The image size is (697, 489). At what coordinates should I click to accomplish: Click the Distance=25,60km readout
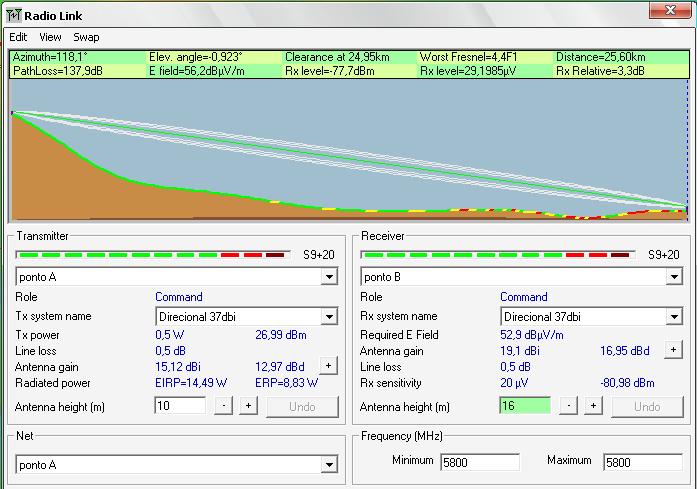tap(601, 57)
